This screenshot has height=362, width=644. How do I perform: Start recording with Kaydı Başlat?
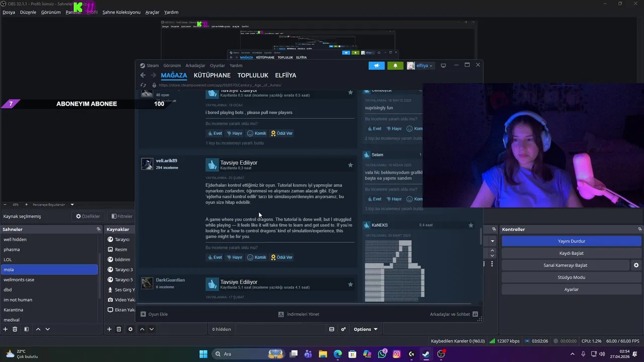coord(572,253)
